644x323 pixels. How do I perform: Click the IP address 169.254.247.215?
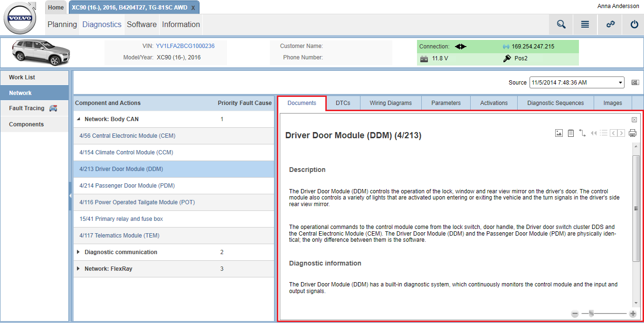[x=533, y=47]
